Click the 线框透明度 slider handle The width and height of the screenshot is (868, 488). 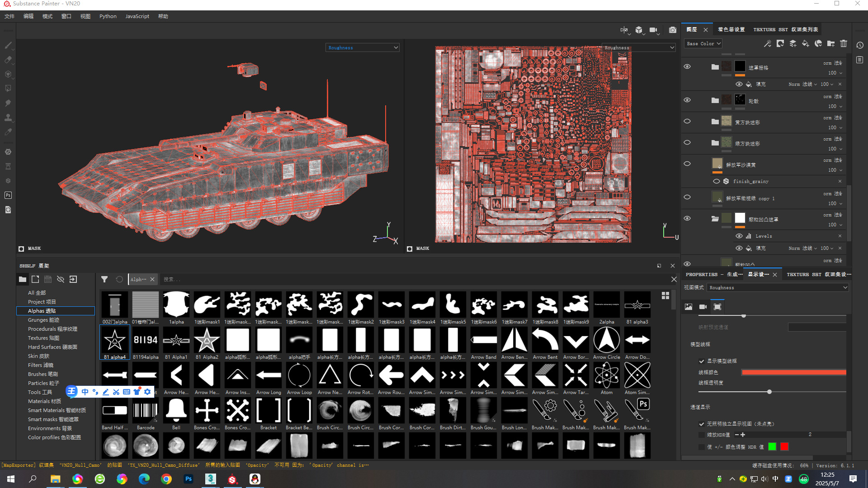(769, 392)
